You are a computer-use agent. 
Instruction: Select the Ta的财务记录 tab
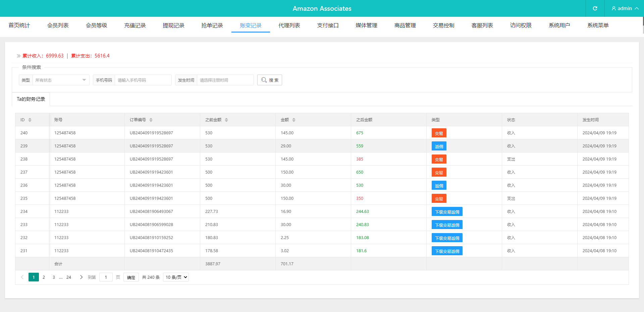point(31,99)
